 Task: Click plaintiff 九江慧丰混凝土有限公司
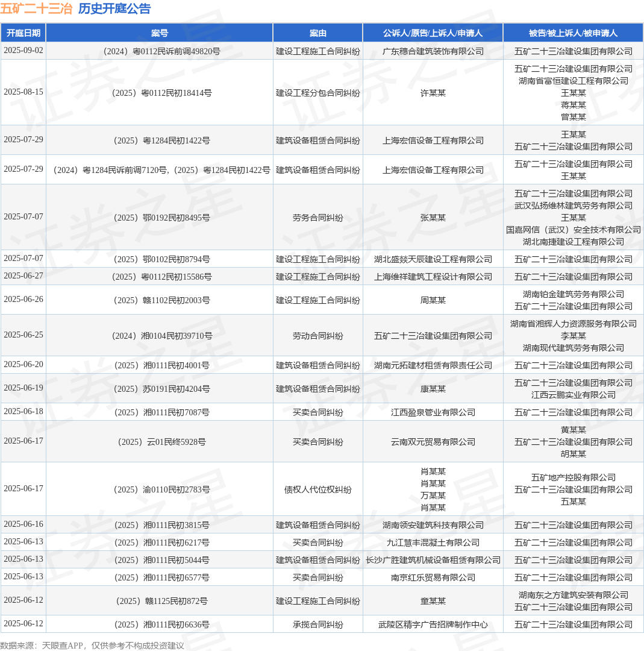[433, 542]
